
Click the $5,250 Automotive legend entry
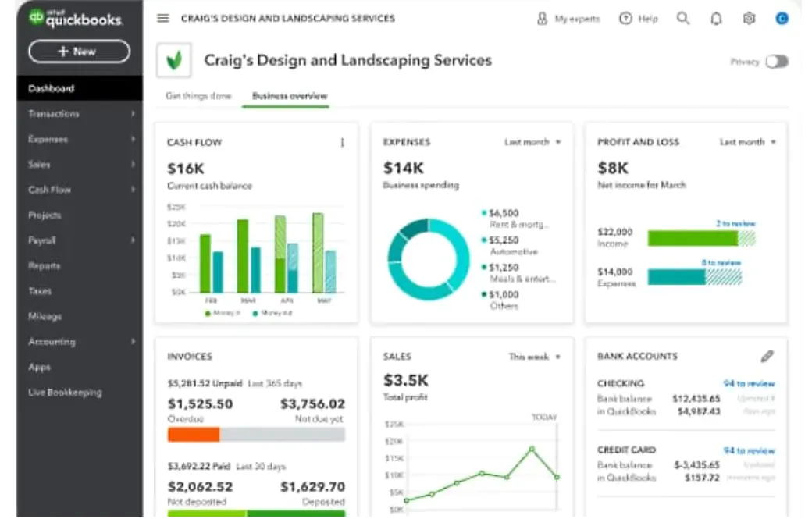pyautogui.click(x=510, y=246)
